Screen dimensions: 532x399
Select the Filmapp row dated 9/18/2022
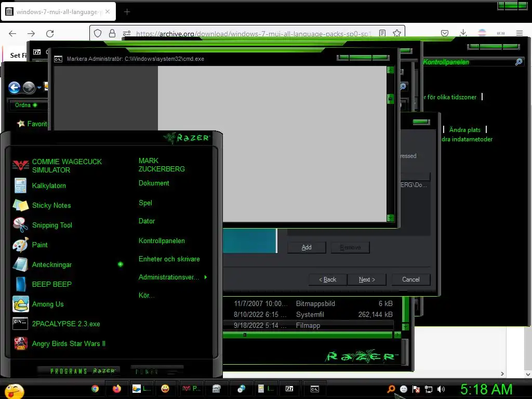click(308, 325)
